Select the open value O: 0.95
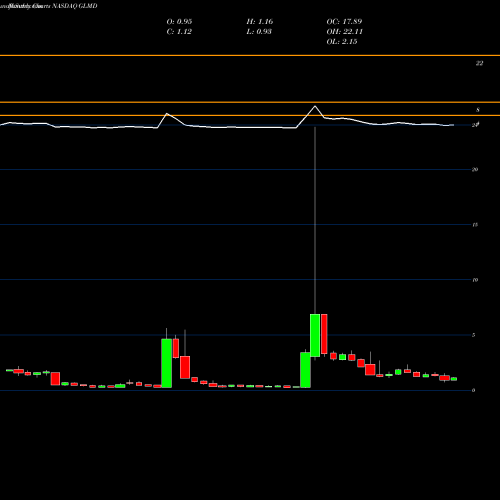 (179, 21)
